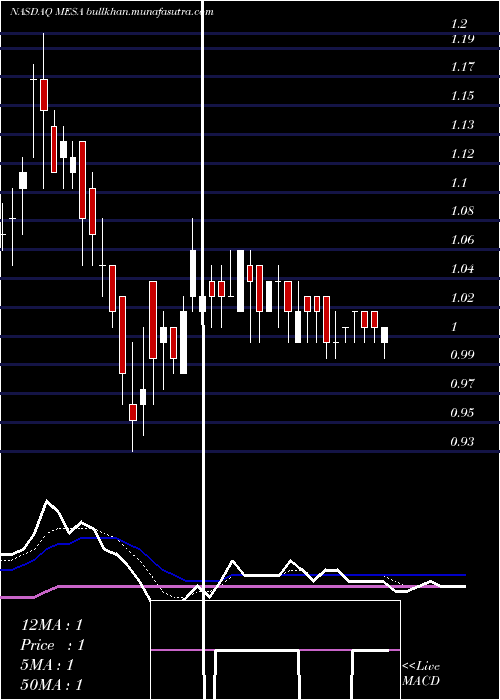Screen dimensions: 500x700
Task: Click the 50MA : 1 legend entry
Action: click(52, 684)
